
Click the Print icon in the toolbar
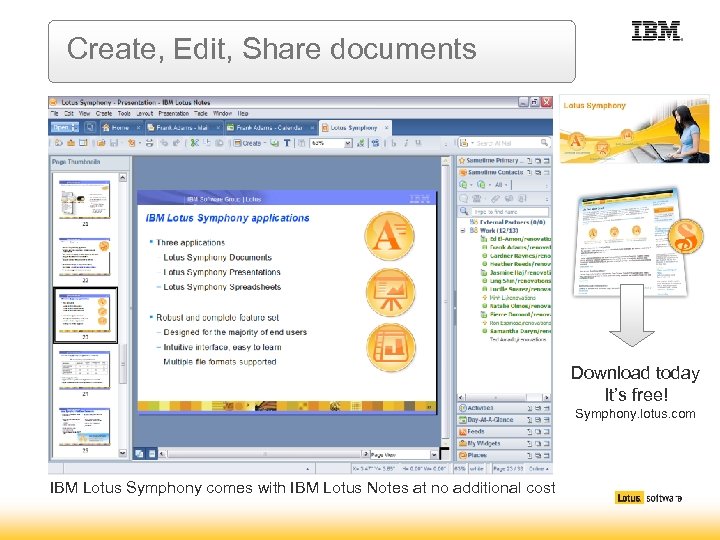150,143
